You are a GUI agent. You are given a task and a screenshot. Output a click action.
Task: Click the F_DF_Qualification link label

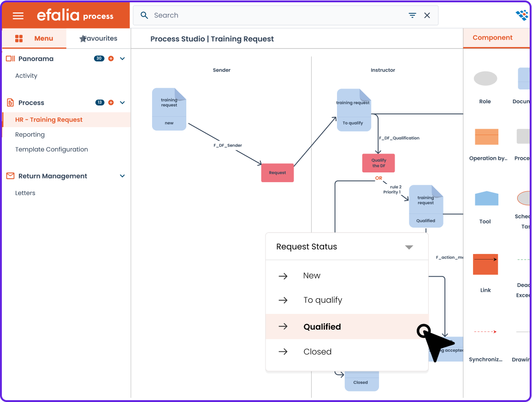pyautogui.click(x=399, y=138)
